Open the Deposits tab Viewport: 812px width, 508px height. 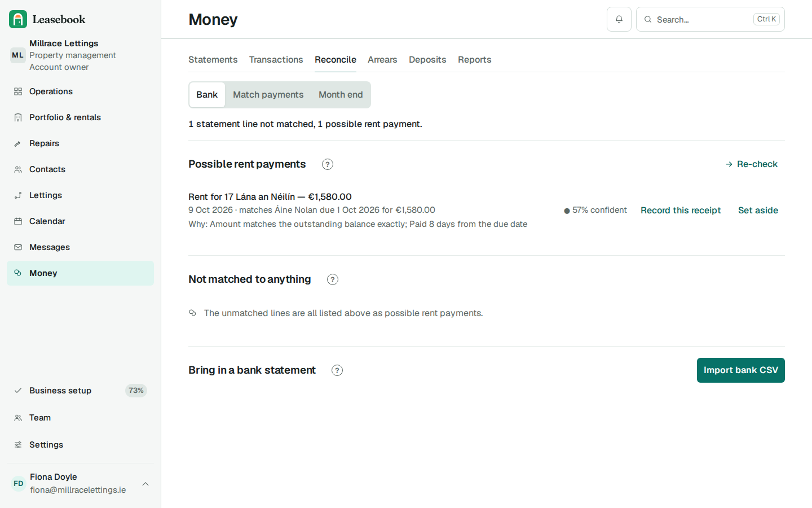tap(427, 60)
